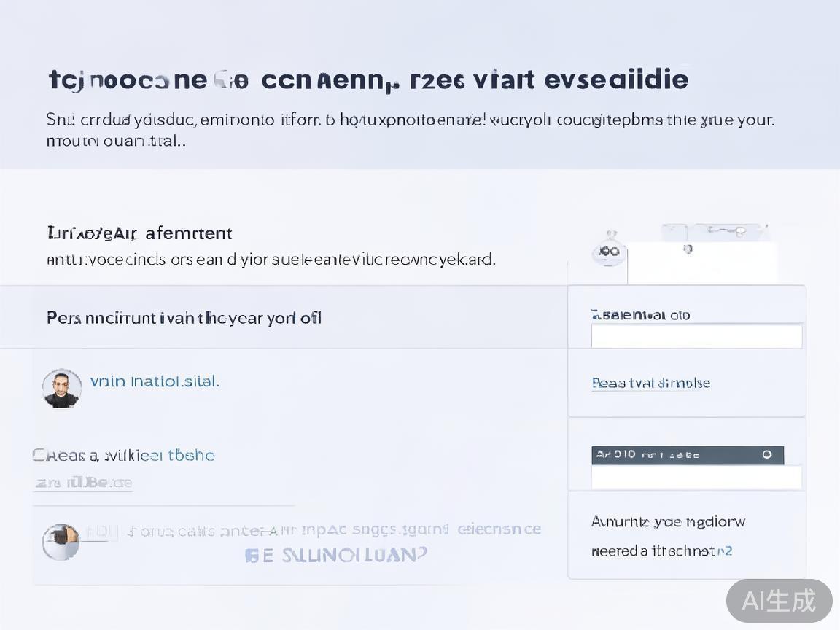
Task: Focus the input field under the dark bar
Action: 696,478
